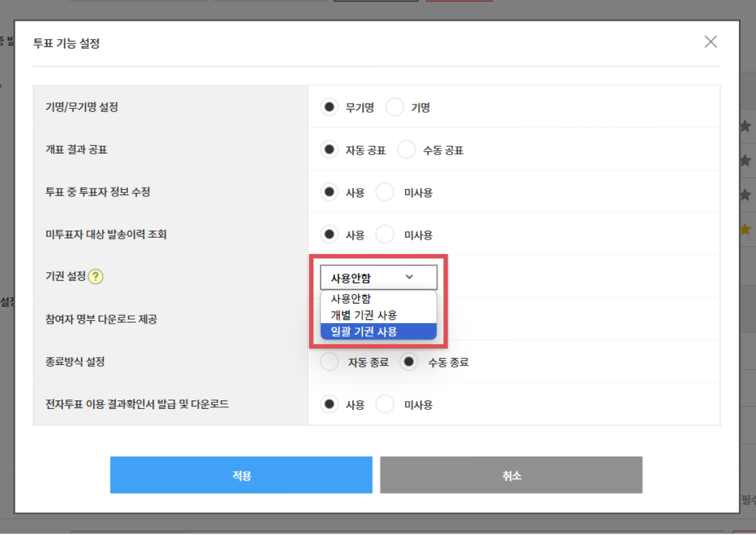Choose 자동 공표 for 개표 결과 공표
Image resolution: width=756 pixels, height=535 pixels.
pos(329,150)
